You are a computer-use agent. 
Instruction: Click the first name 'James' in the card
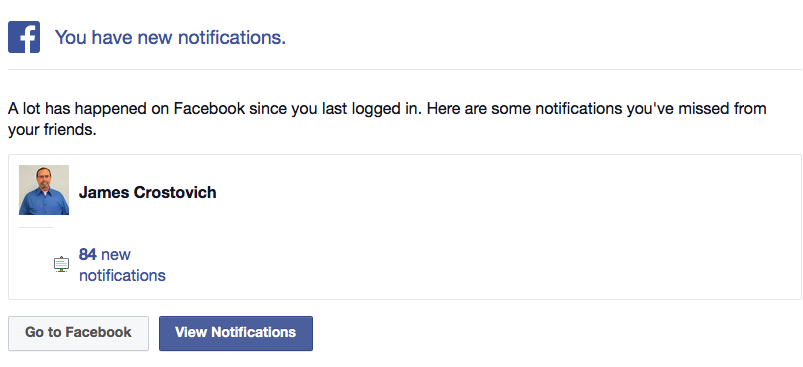click(x=104, y=192)
